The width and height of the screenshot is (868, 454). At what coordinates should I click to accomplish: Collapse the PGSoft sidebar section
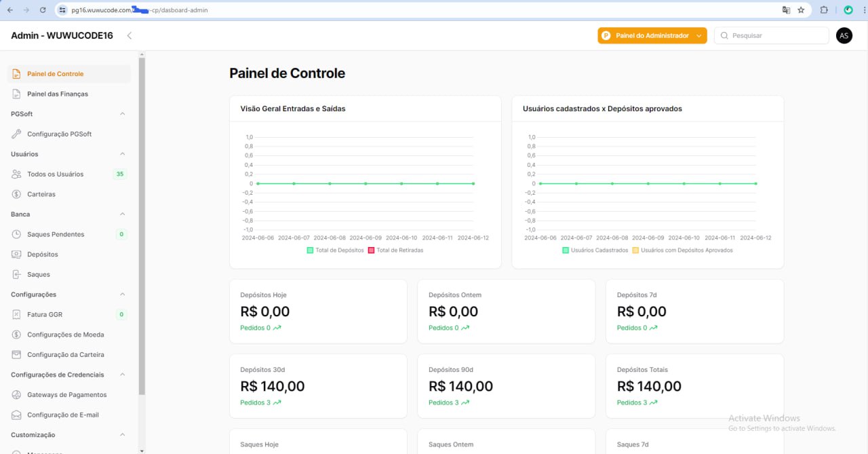click(x=123, y=114)
